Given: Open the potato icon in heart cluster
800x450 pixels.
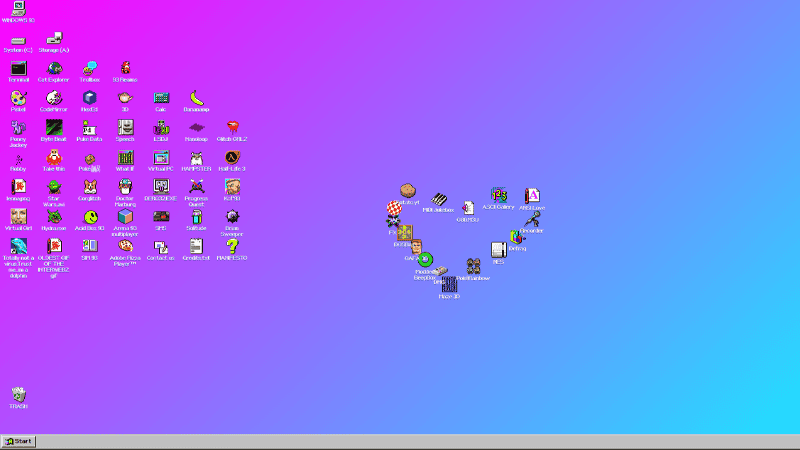Looking at the screenshot, I should [408, 191].
